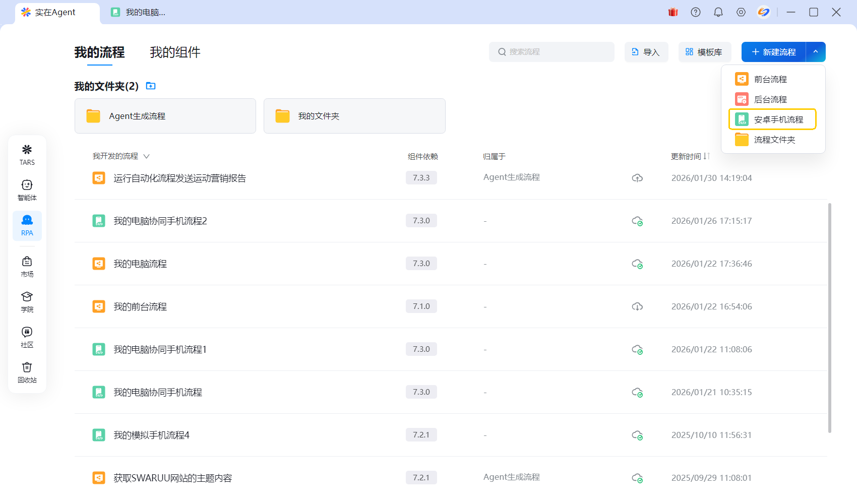This screenshot has width=857, height=504.
Task: Select 安卓手机流程 from the menu
Action: point(772,119)
